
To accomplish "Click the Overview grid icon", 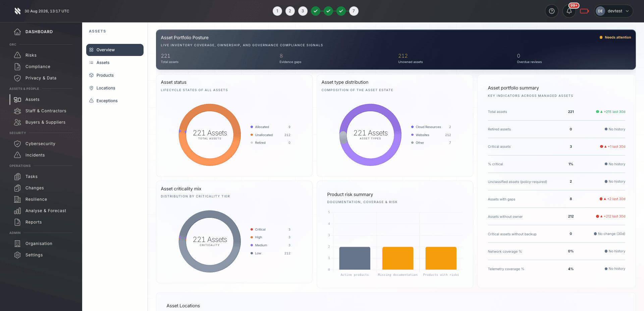I will tap(91, 50).
